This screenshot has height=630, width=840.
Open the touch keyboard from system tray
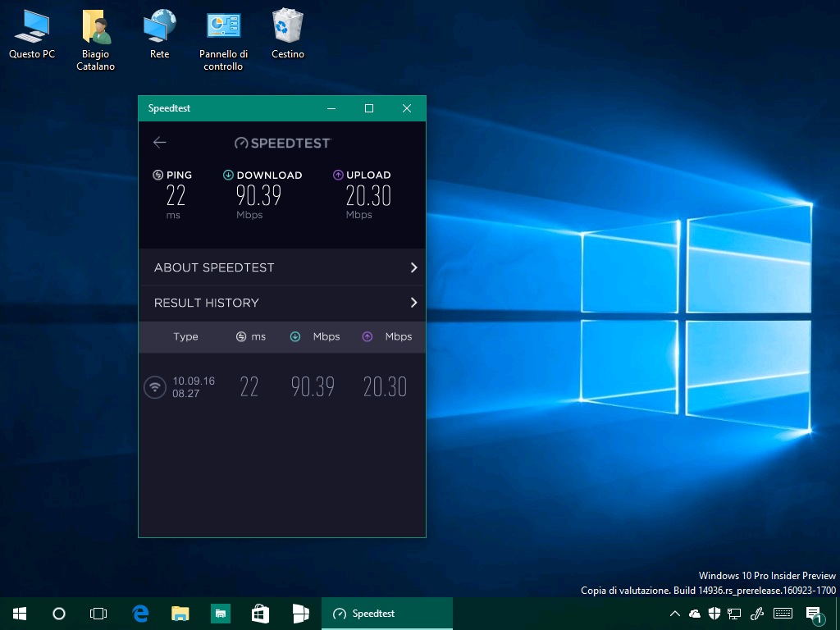[x=783, y=614]
